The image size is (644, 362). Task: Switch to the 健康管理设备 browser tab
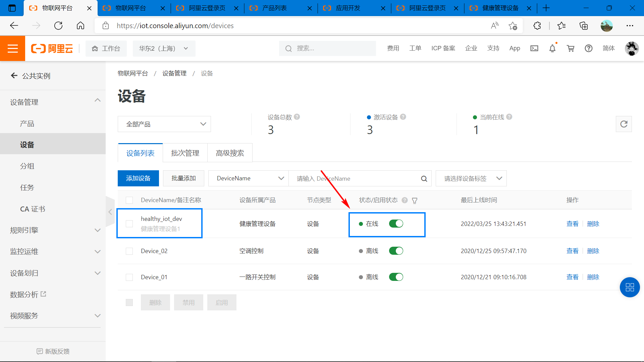coord(501,8)
